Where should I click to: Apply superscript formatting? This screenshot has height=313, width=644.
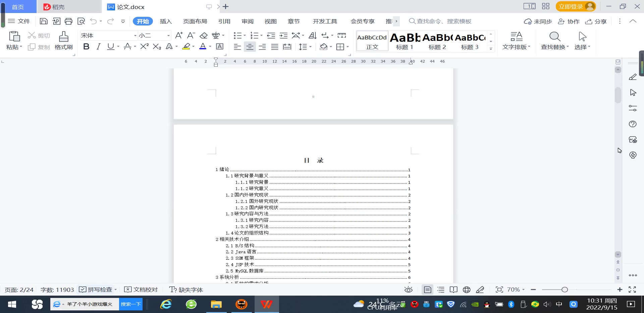point(145,47)
